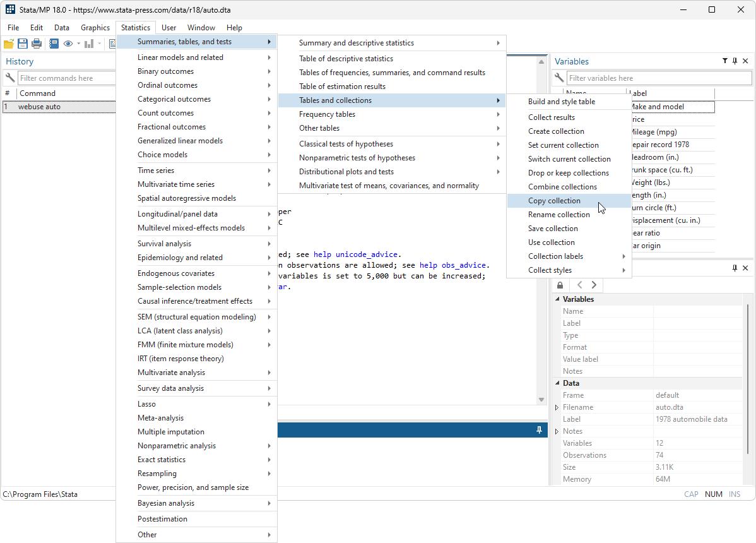756x543 pixels.
Task: Click the wrench icon in History panel
Action: [x=9, y=78]
